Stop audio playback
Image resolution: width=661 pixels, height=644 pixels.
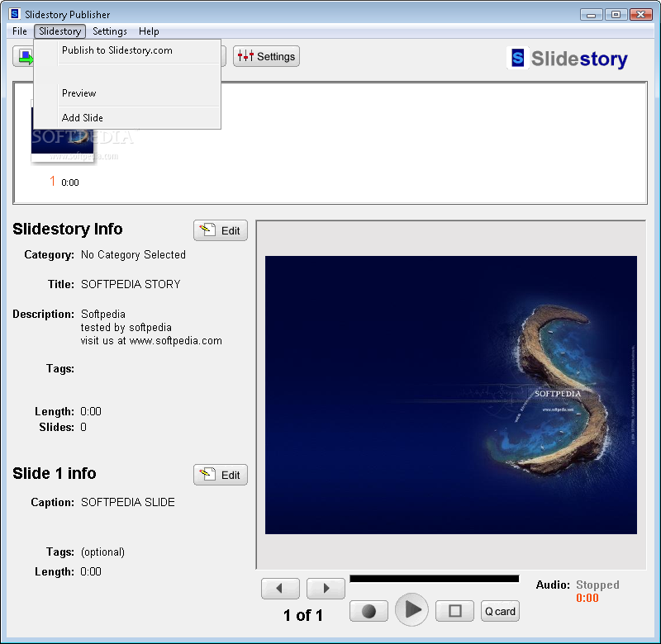click(x=455, y=611)
